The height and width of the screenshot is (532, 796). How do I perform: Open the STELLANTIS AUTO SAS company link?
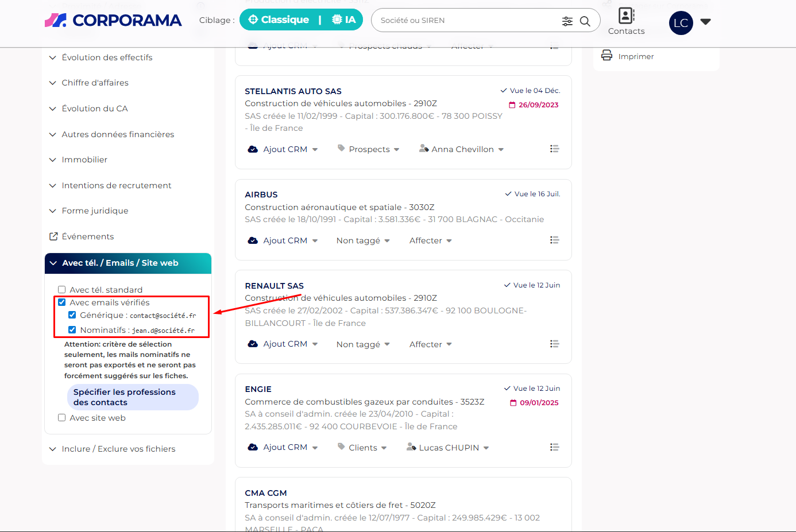(293, 91)
